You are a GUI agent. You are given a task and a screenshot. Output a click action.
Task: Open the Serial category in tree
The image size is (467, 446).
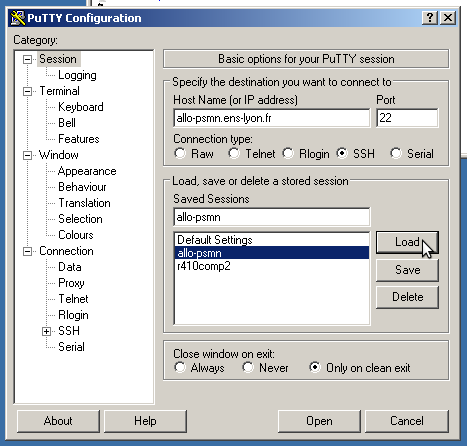point(71,347)
